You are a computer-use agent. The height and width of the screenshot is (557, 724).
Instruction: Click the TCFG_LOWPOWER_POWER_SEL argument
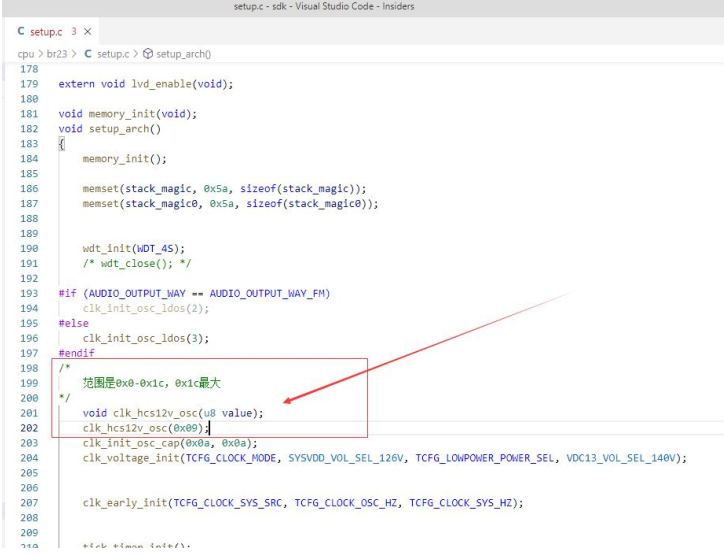(484, 458)
